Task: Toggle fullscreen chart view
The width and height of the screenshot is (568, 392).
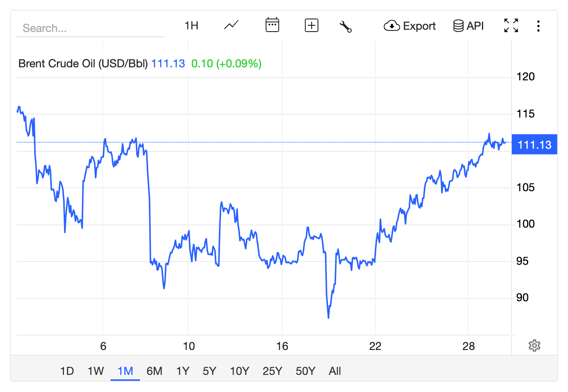Action: [x=511, y=26]
